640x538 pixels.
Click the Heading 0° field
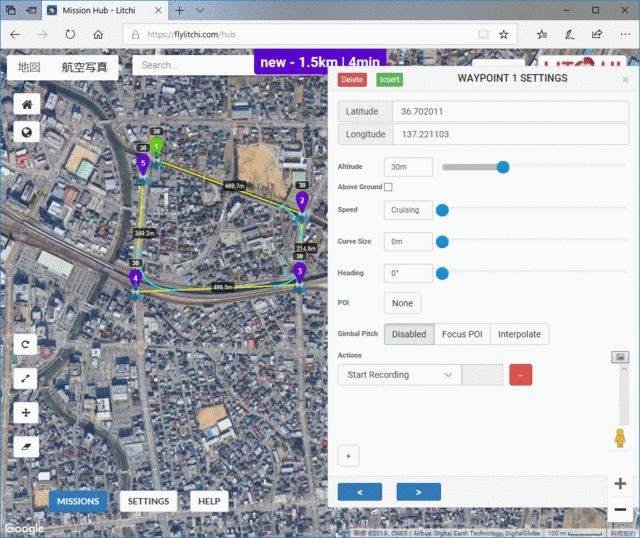(408, 273)
